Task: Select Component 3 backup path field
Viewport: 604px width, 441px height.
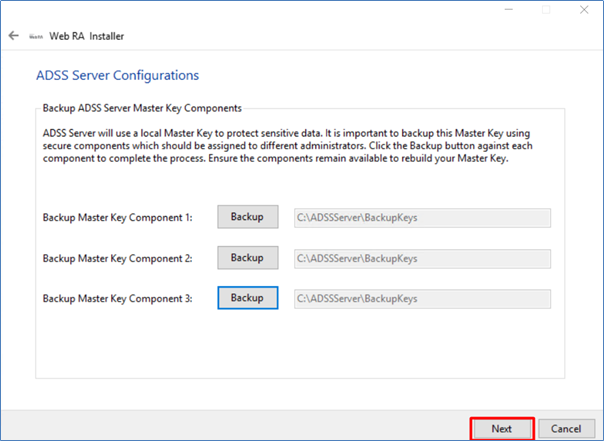Action: tap(423, 299)
